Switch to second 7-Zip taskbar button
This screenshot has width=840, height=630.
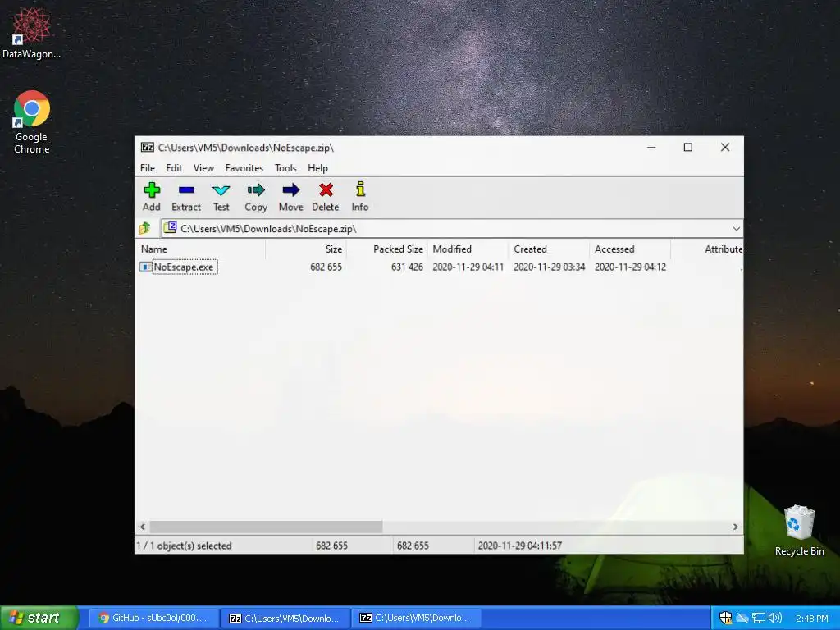[416, 619]
